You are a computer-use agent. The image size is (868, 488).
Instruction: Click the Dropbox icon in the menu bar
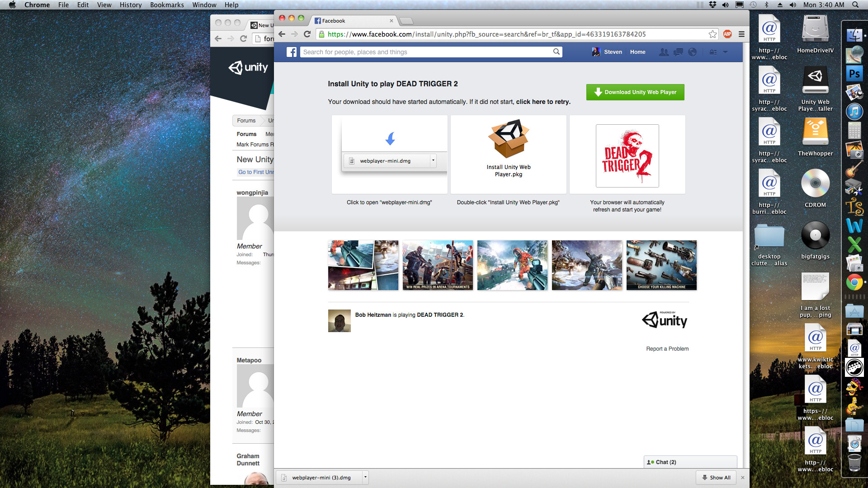[712, 5]
